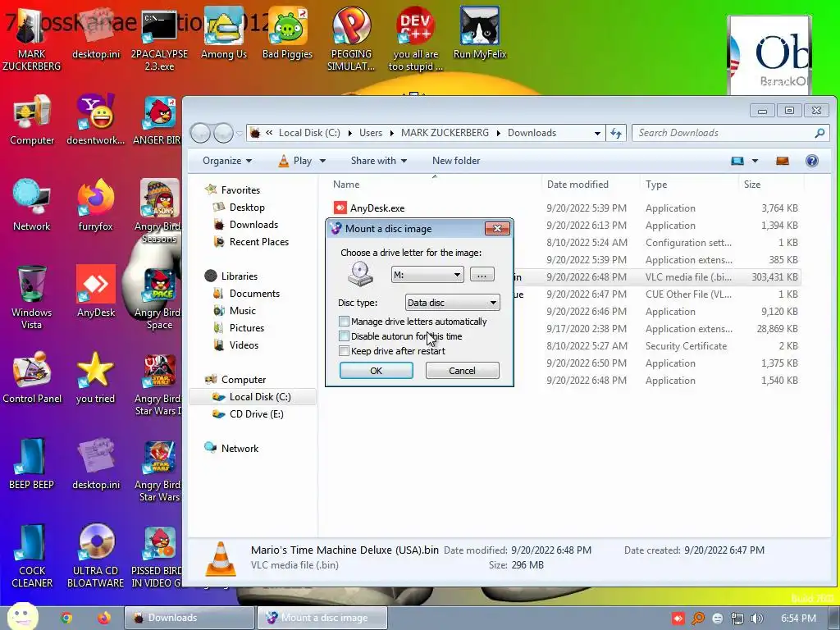840x630 pixels.
Task: Select Desktop in Favorites
Action: click(x=247, y=208)
